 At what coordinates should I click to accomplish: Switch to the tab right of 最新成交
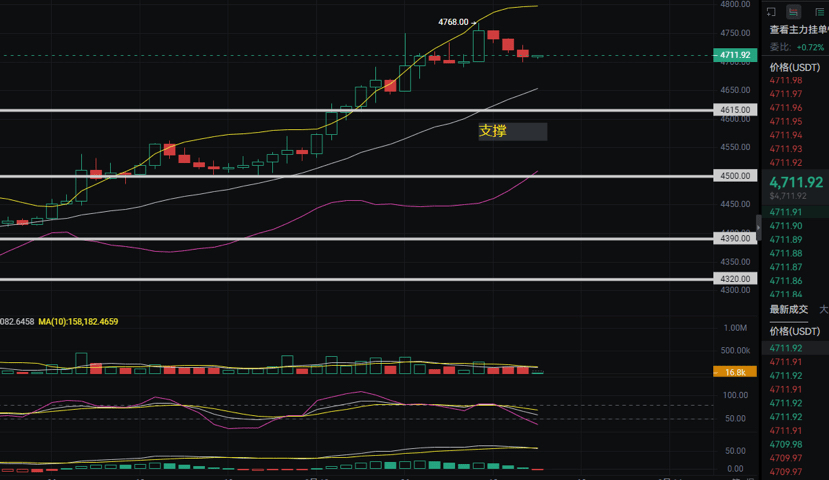[x=823, y=310]
